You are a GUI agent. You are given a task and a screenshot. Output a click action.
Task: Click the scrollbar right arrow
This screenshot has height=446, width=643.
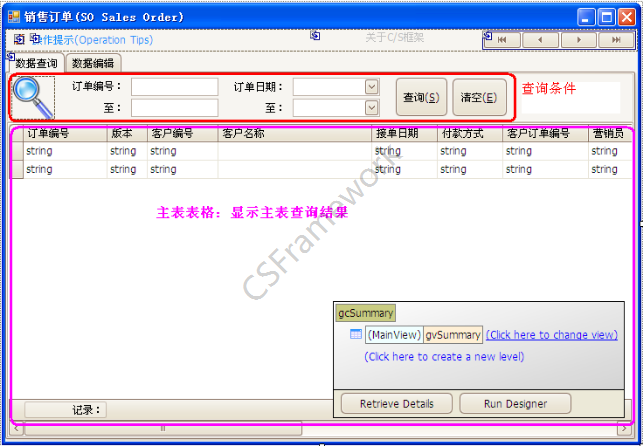tap(624, 429)
